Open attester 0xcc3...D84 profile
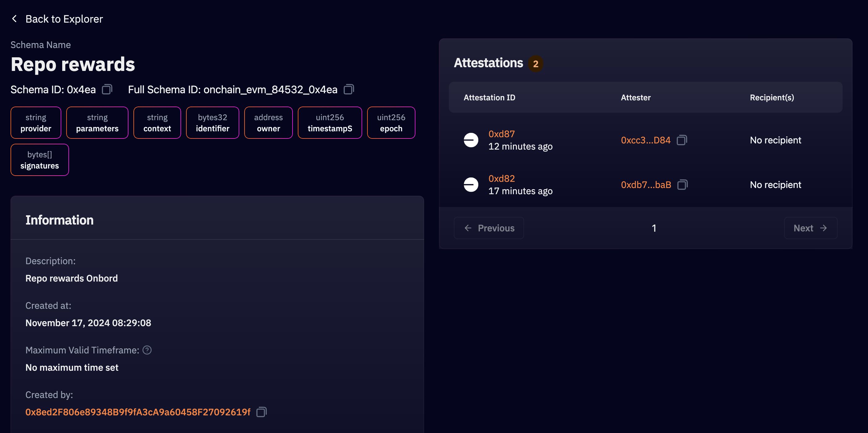The width and height of the screenshot is (868, 433). pyautogui.click(x=646, y=140)
